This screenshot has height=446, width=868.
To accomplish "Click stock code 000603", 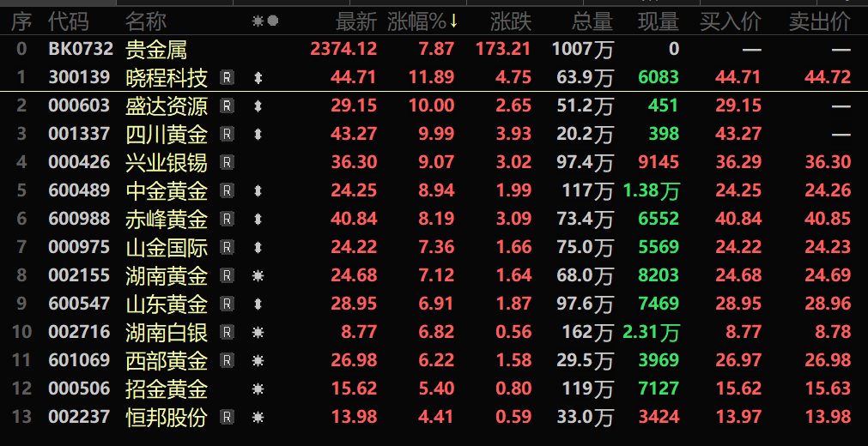I will click(79, 105).
